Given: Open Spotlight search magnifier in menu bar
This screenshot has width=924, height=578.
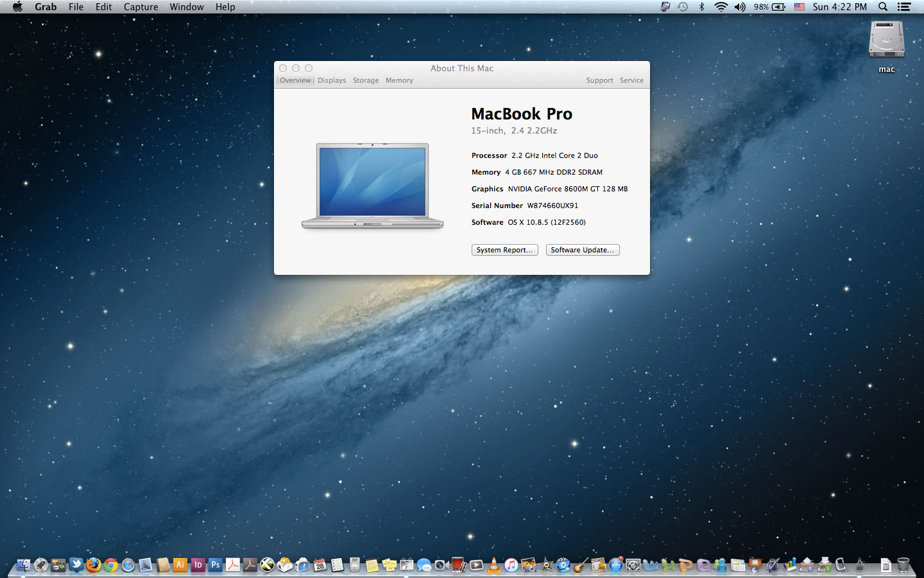Looking at the screenshot, I should point(883,7).
